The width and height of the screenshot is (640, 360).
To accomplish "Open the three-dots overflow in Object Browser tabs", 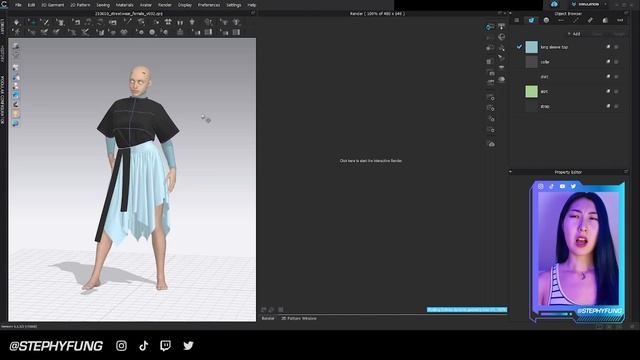I will pyautogui.click(x=620, y=20).
